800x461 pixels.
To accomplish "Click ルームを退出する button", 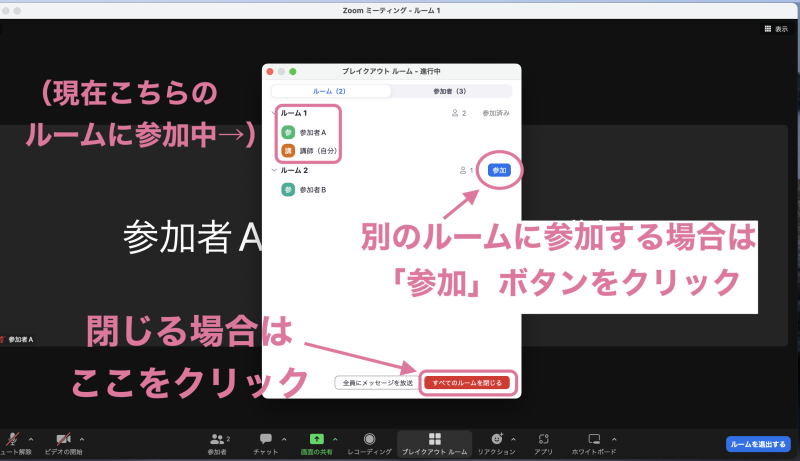I will pyautogui.click(x=758, y=444).
